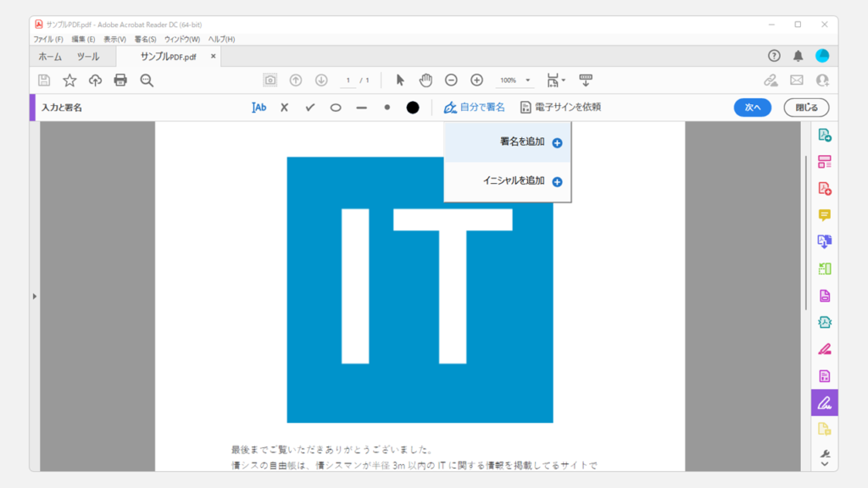The image size is (868, 488).
Task: Click the zoom in plus icon
Action: [x=476, y=80]
